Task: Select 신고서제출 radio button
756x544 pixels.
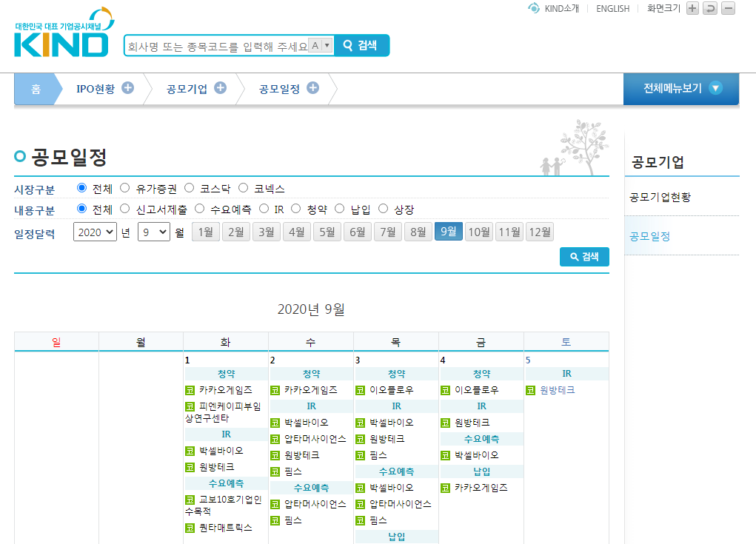Action: pos(125,209)
